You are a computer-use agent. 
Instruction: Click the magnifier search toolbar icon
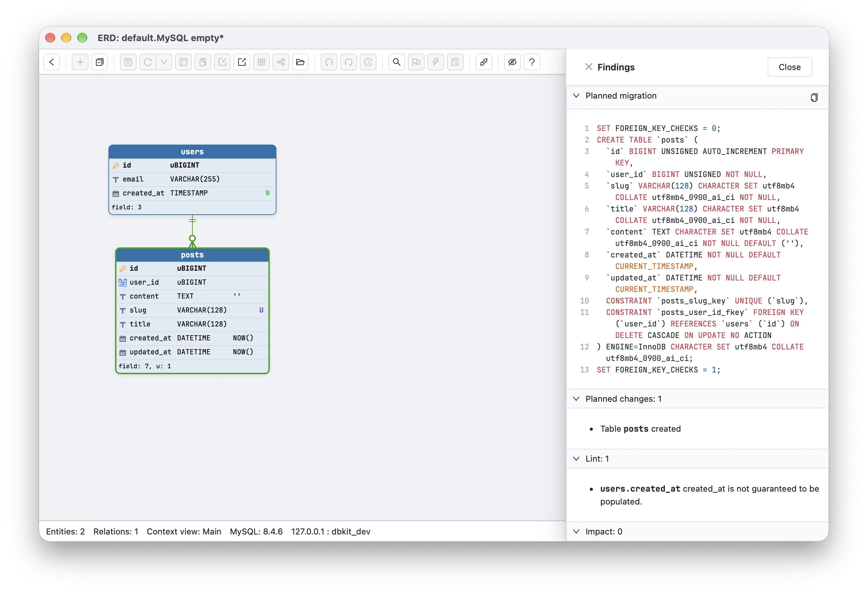(397, 62)
